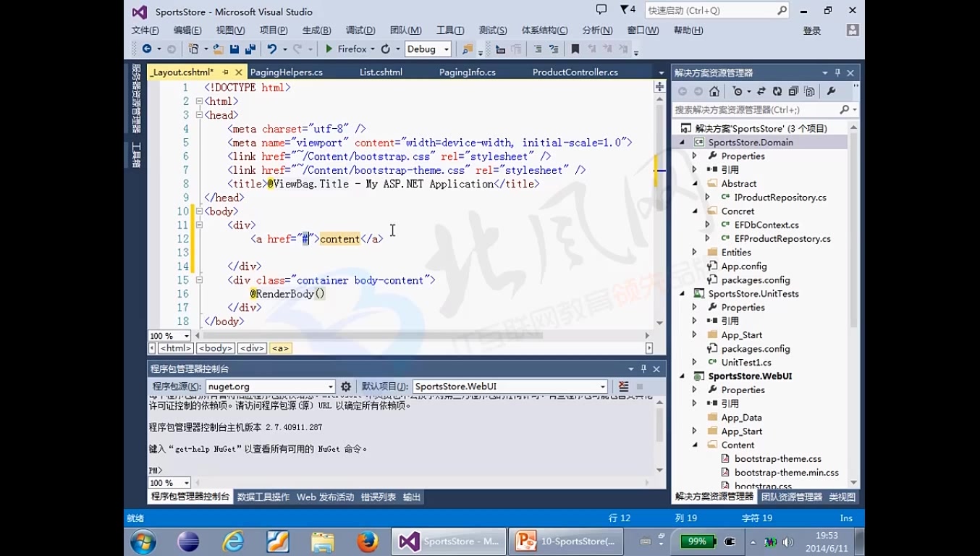Open the editor zoom level control
980x556 pixels.
coord(168,335)
